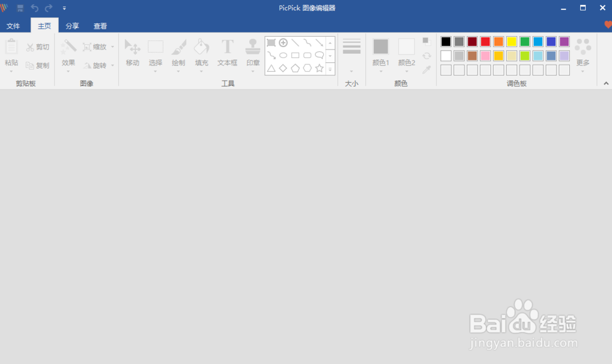Pick the sharp-corner rectangle shape
Screen dimensions: 612x364
click(296, 56)
